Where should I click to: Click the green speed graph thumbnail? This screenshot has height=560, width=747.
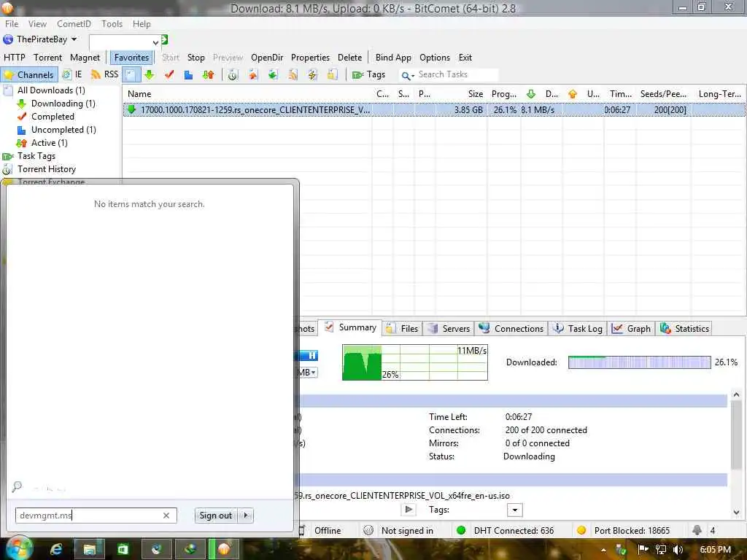414,362
